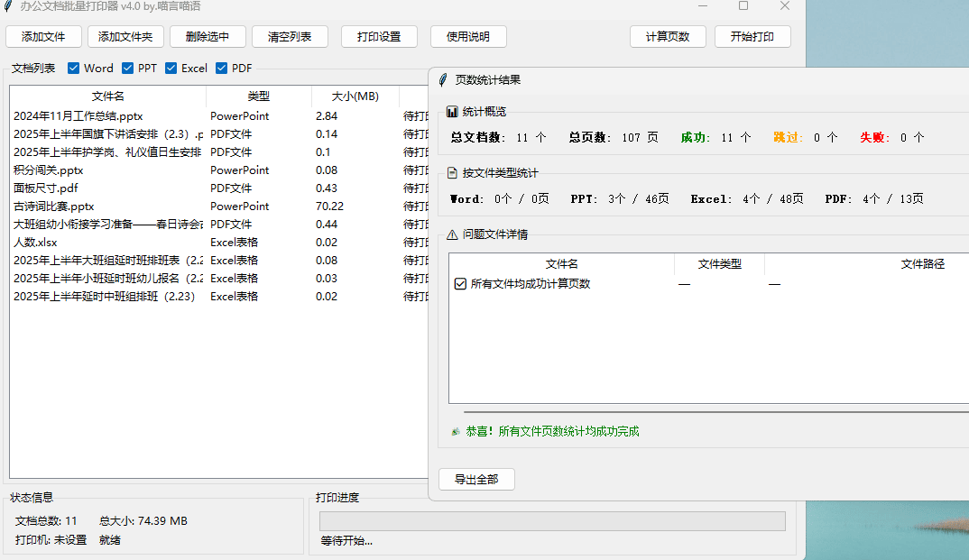Open the 添加文件夹 dialog
Viewport: 969px width, 560px height.
[x=125, y=37]
